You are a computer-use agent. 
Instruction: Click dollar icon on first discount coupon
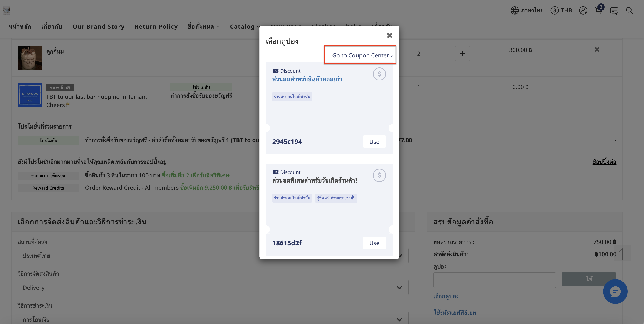379,74
